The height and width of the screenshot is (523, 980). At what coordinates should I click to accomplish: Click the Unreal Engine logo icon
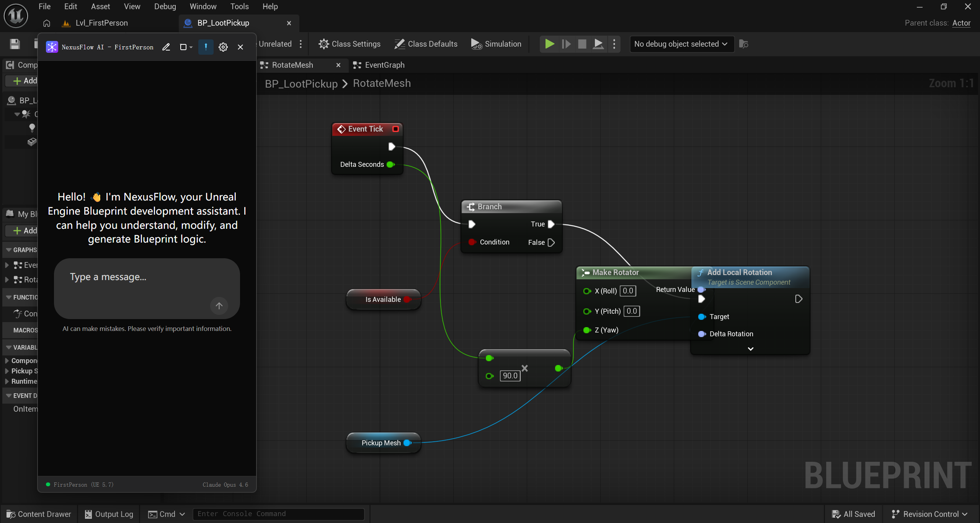[x=16, y=16]
